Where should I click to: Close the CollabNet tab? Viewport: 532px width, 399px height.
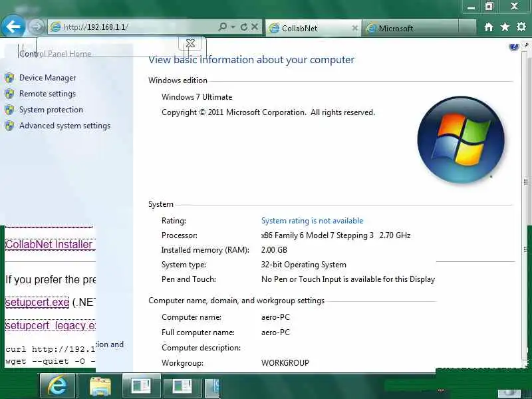[x=355, y=28]
